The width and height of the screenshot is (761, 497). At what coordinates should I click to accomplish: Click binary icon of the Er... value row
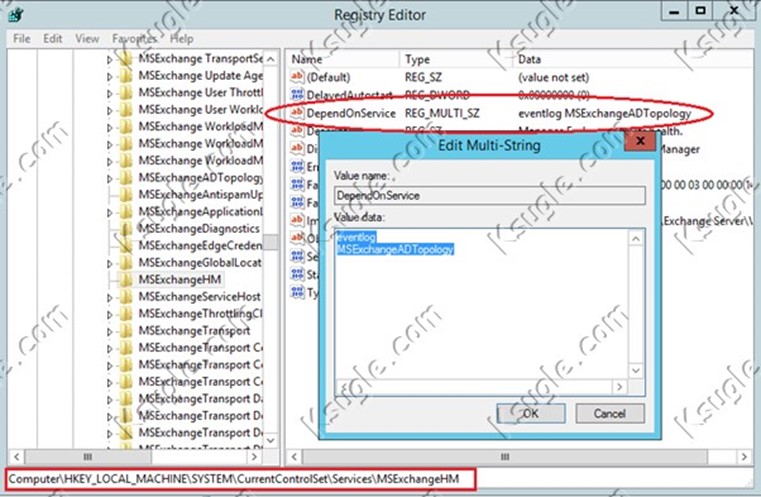pyautogui.click(x=297, y=166)
